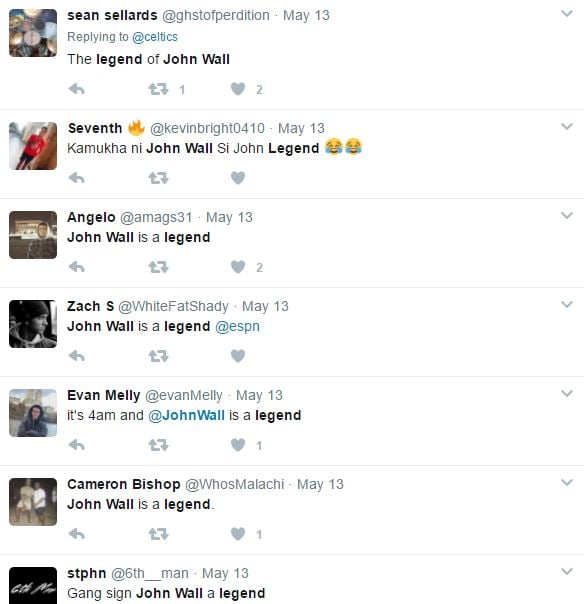The width and height of the screenshot is (584, 604).
Task: Follow the @espn mention in Zach's tweet
Action: pos(237,327)
